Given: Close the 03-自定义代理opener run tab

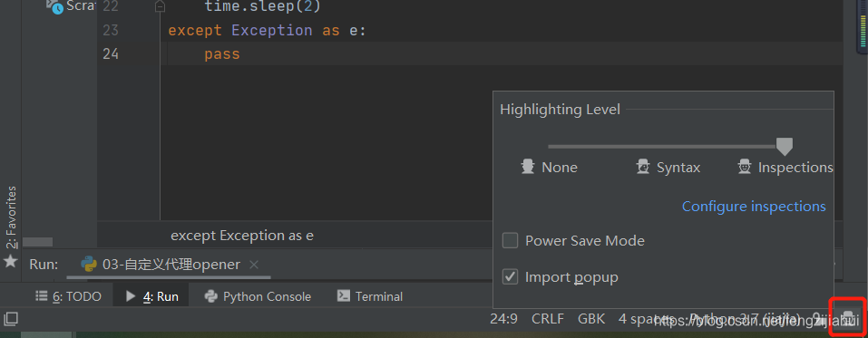Looking at the screenshot, I should tap(254, 265).
